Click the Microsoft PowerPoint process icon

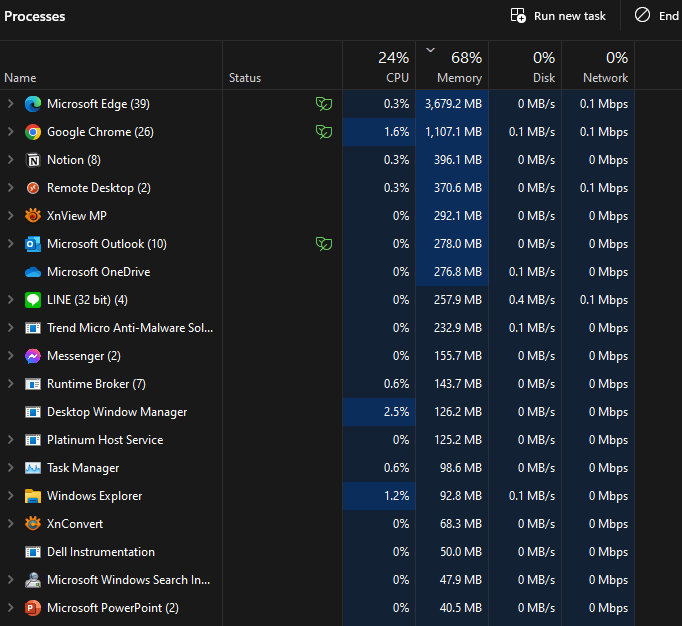click(33, 608)
